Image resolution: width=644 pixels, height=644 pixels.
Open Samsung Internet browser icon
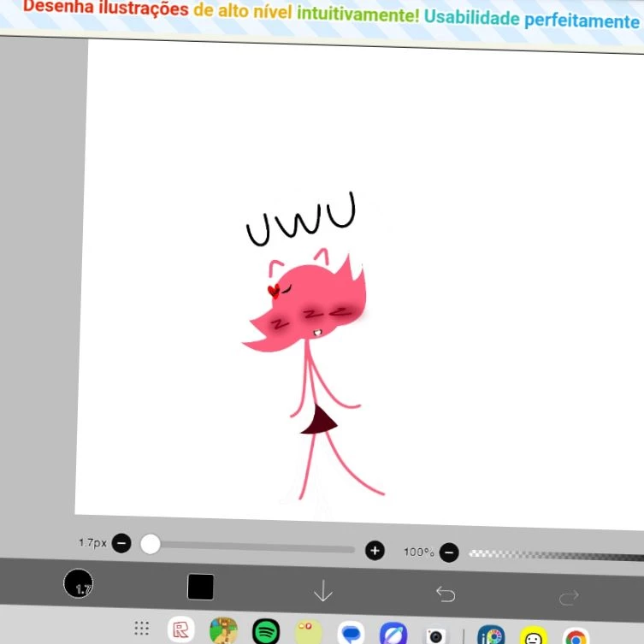click(393, 634)
